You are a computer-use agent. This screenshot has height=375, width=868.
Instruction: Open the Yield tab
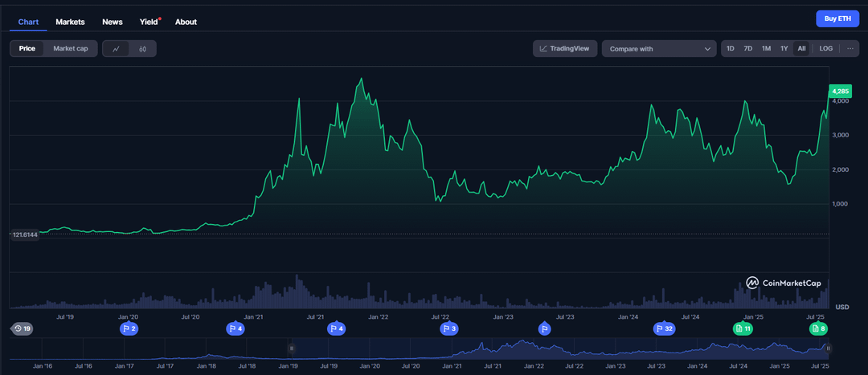click(x=149, y=22)
